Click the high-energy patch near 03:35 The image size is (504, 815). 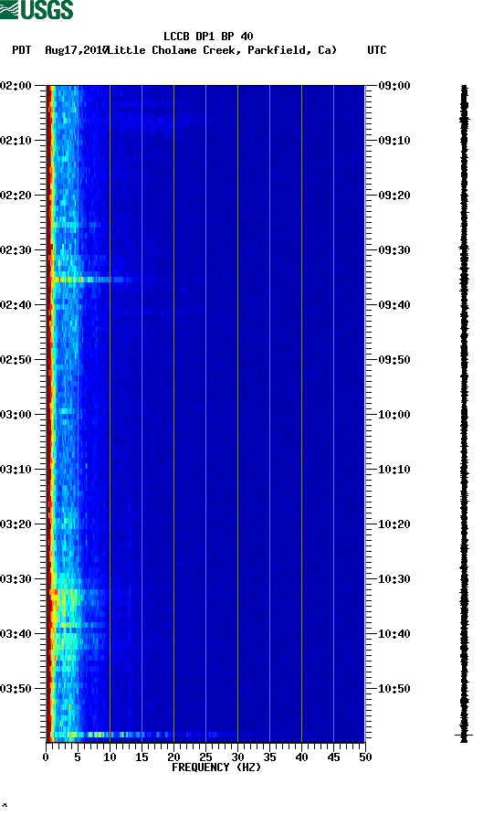tap(65, 606)
